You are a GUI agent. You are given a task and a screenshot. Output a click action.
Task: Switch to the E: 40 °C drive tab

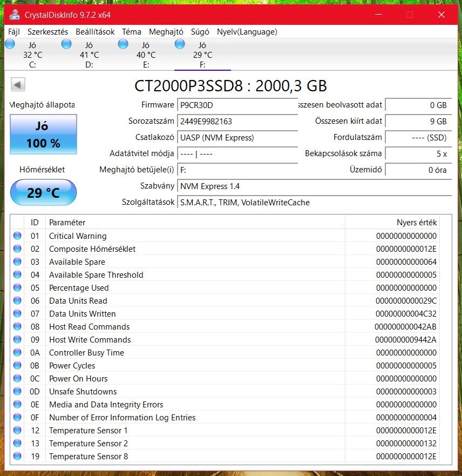coord(146,55)
